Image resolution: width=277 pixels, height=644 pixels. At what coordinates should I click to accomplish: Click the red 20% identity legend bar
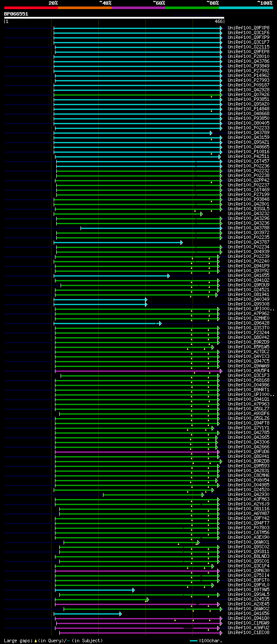pos(31,8)
